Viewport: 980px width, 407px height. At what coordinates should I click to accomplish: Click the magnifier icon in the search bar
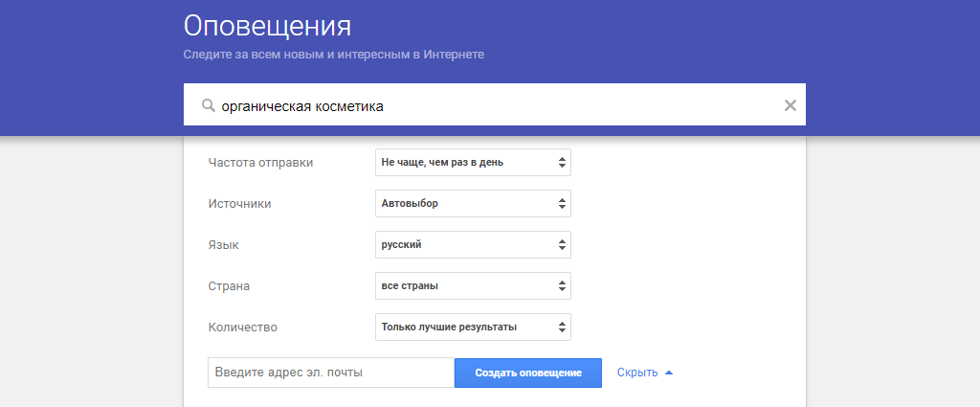208,106
